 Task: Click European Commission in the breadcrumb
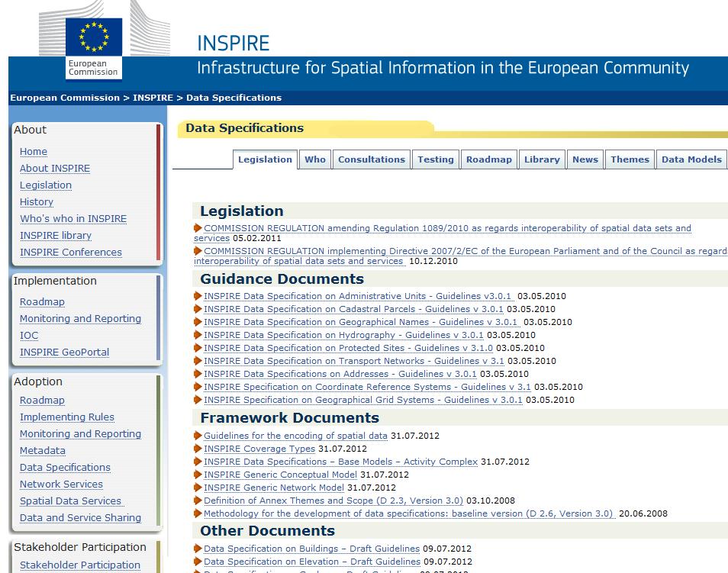click(x=65, y=98)
